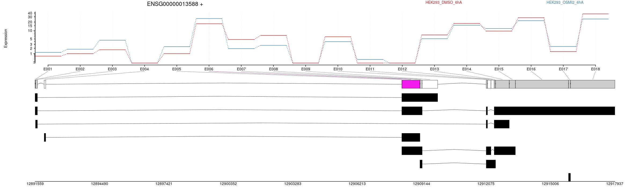Click the white exon box beside magenta block
The image size is (644, 188).
pyautogui.click(x=430, y=84)
